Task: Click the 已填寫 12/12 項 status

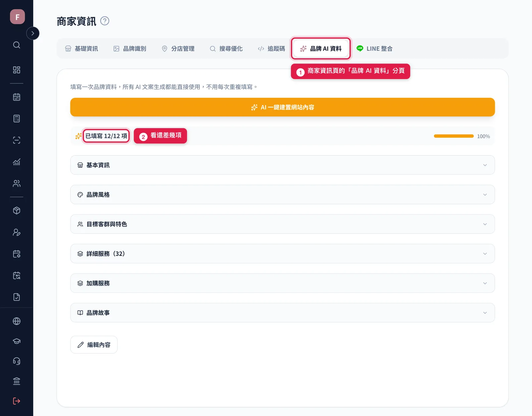Action: 106,136
